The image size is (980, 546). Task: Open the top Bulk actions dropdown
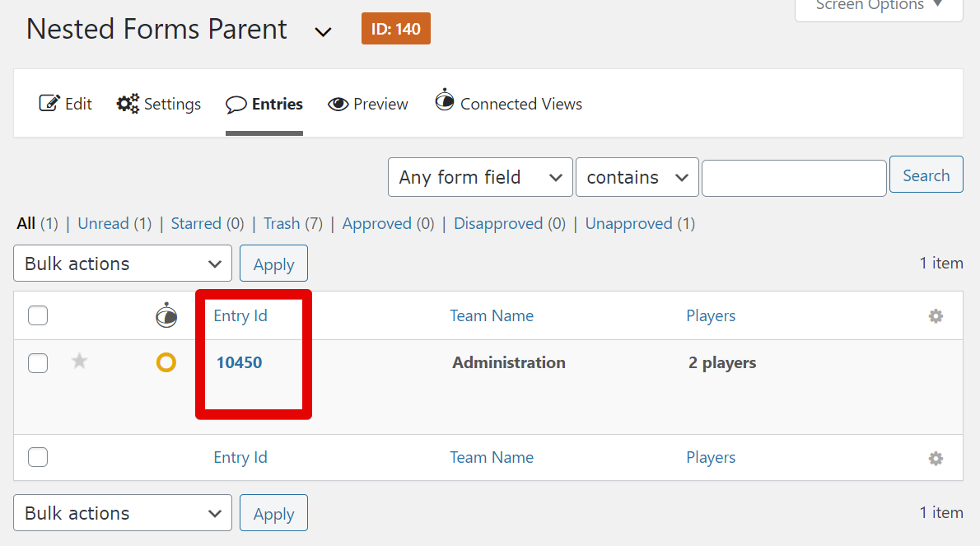123,264
